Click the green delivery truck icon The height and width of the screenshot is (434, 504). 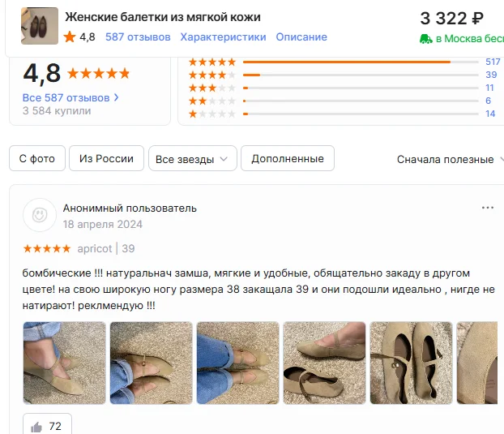coord(426,39)
